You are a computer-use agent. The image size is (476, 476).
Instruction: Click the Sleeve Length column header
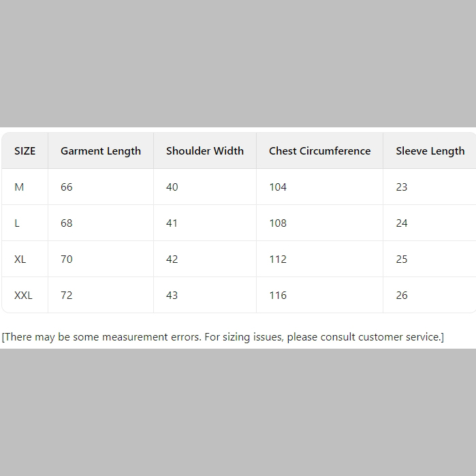(x=430, y=151)
